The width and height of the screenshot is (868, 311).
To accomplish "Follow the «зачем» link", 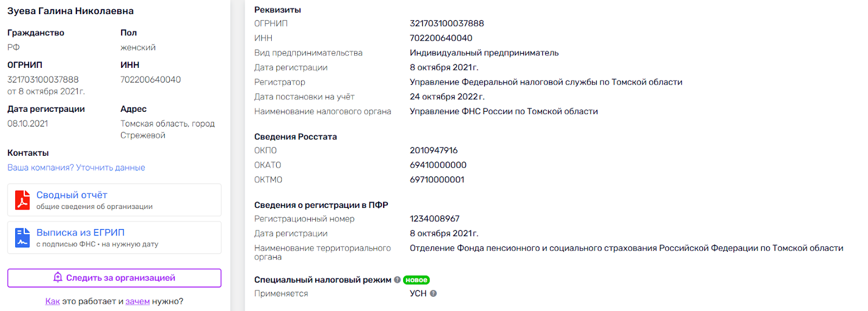I will tap(137, 301).
